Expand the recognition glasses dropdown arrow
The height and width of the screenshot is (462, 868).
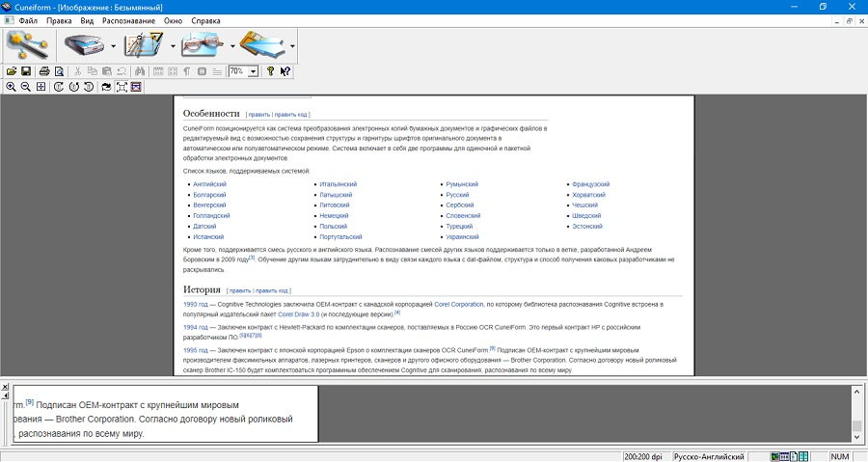[x=232, y=45]
